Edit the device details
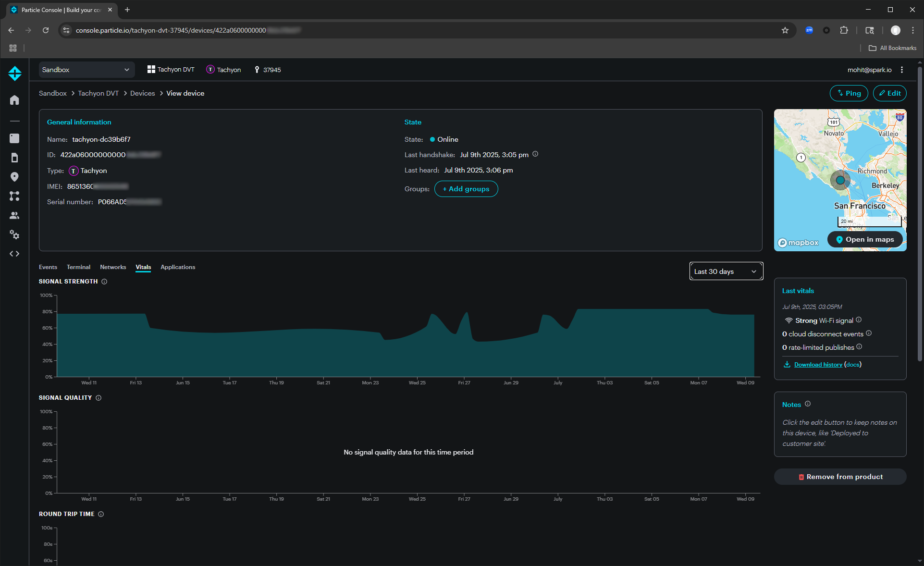The image size is (924, 566). 890,93
